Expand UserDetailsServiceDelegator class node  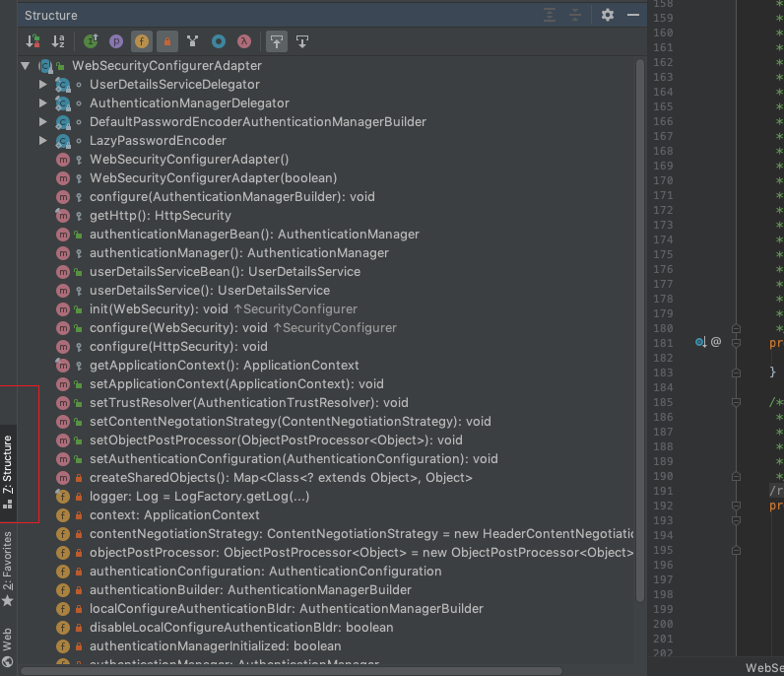(43, 84)
